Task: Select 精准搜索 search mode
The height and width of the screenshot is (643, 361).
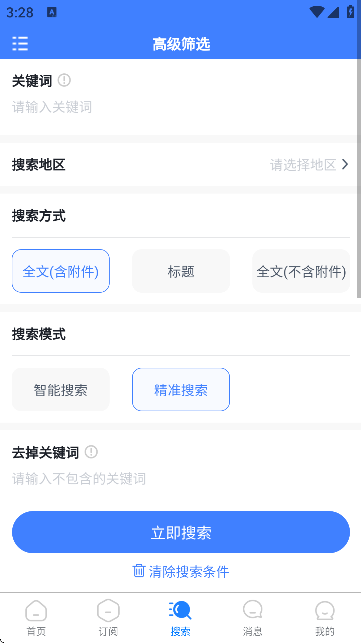Action: pyautogui.click(x=181, y=390)
